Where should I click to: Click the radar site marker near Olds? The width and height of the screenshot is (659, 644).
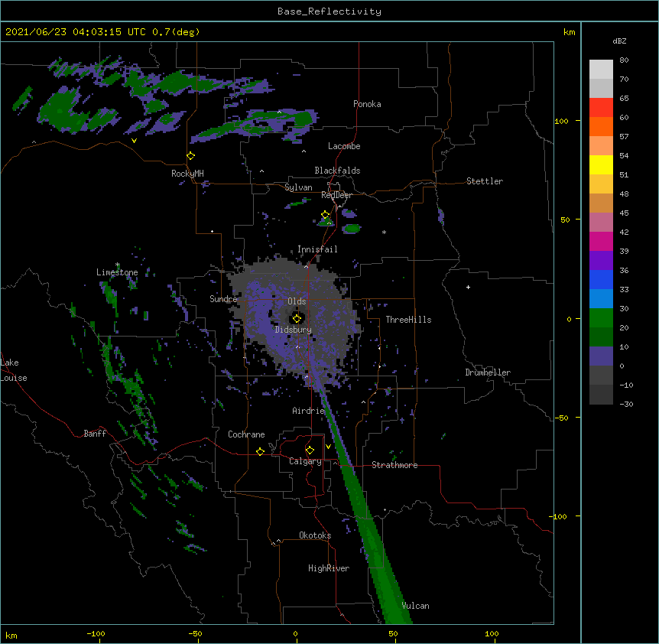[297, 318]
